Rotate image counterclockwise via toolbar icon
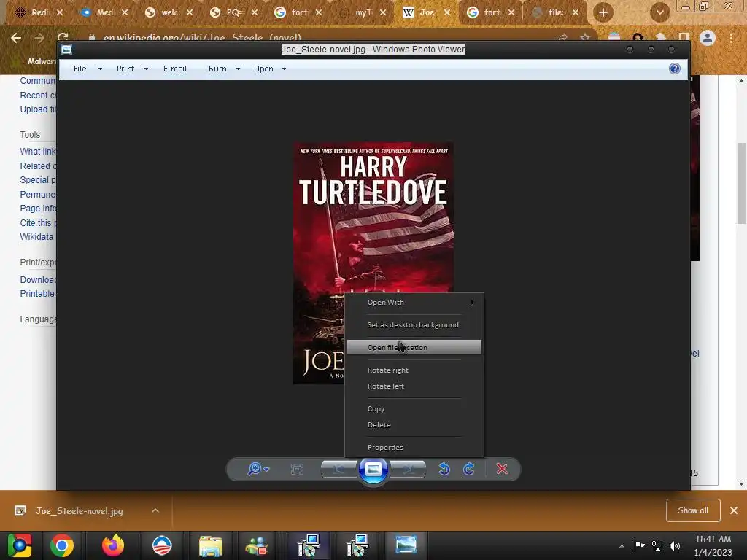The width and height of the screenshot is (747, 560). [444, 469]
